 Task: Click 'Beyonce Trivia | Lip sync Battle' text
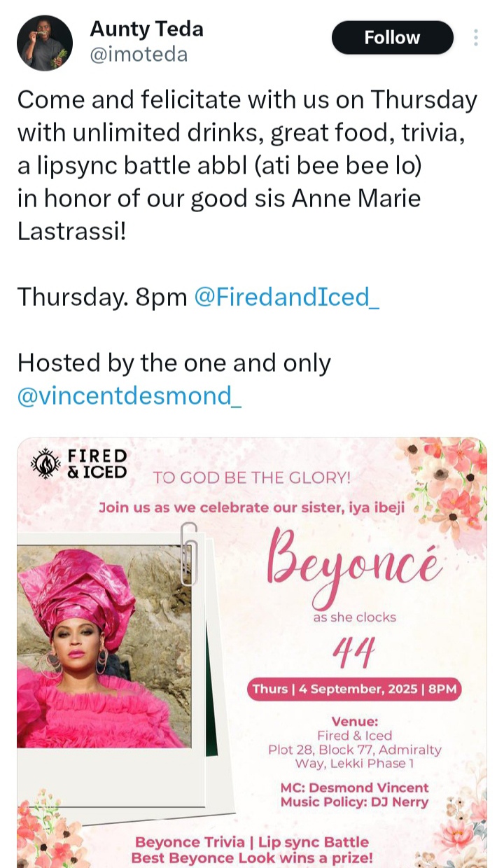point(251,842)
